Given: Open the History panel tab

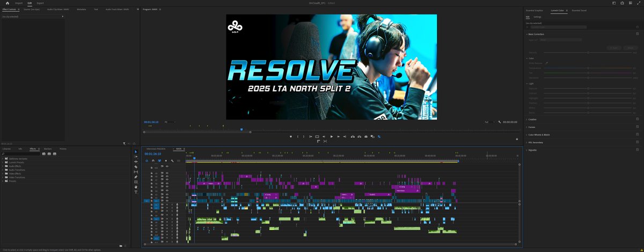Looking at the screenshot, I should coord(63,149).
